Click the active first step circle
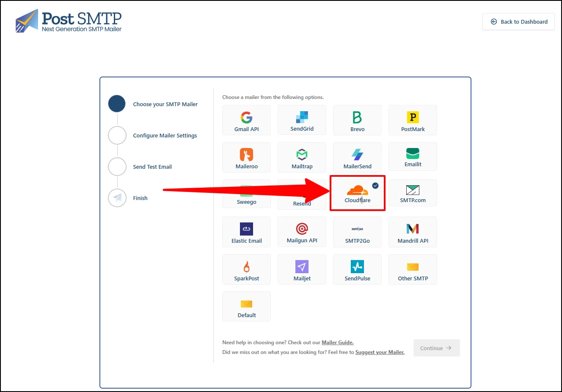 pos(117,104)
